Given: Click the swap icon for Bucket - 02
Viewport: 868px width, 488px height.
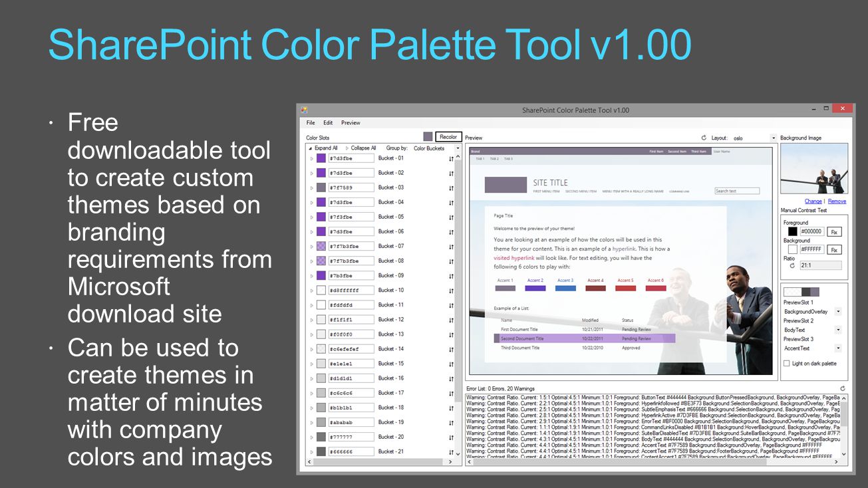Looking at the screenshot, I should [451, 174].
